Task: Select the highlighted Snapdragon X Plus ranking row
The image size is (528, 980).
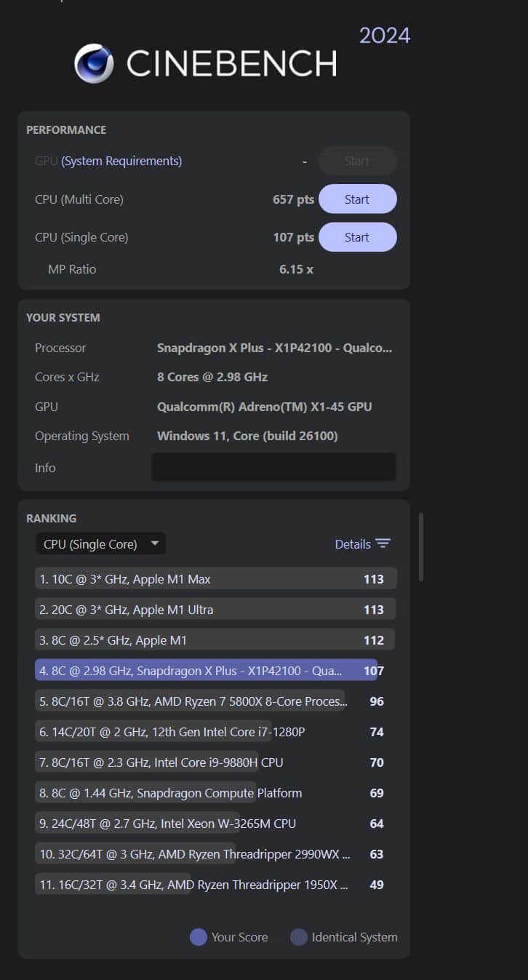Action: (x=207, y=671)
